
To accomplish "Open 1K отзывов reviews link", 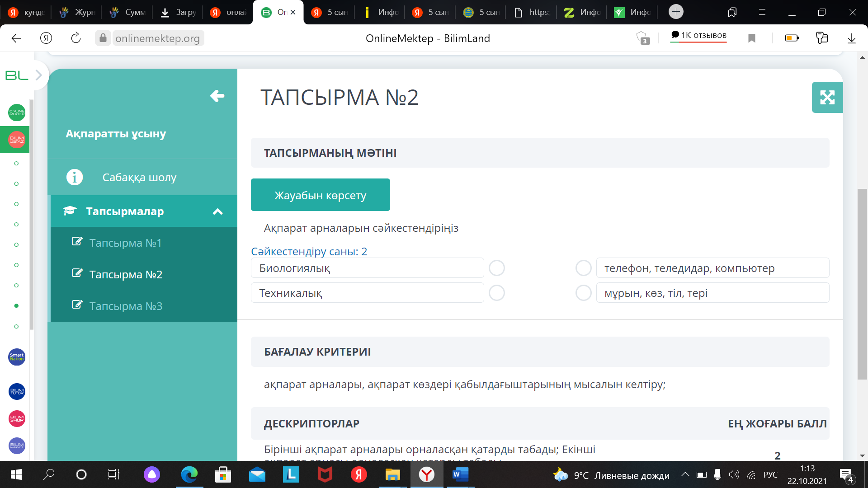I will point(698,35).
